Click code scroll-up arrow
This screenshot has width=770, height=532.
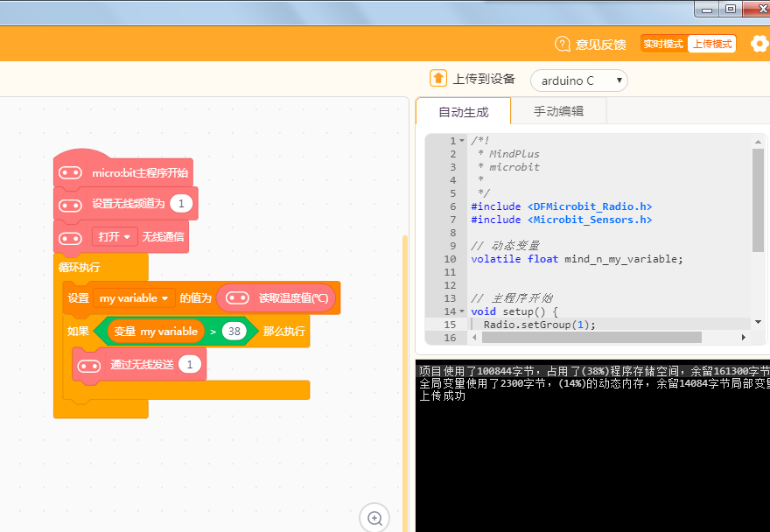(759, 142)
